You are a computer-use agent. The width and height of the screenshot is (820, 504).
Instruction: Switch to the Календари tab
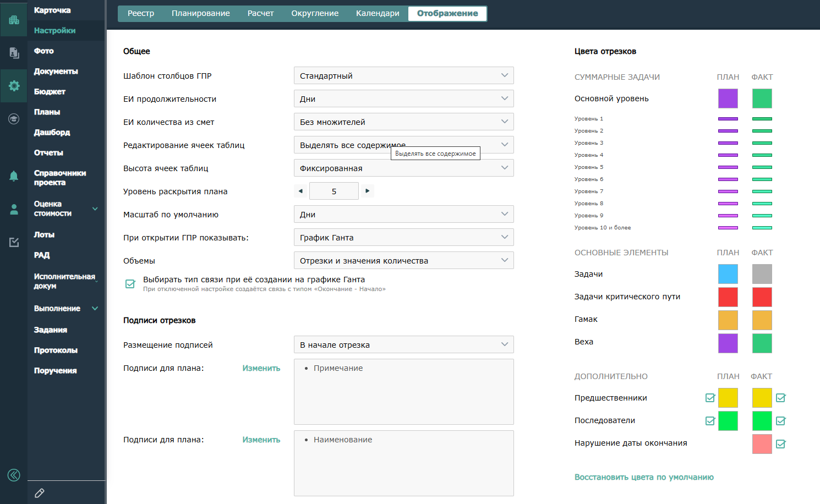click(378, 13)
